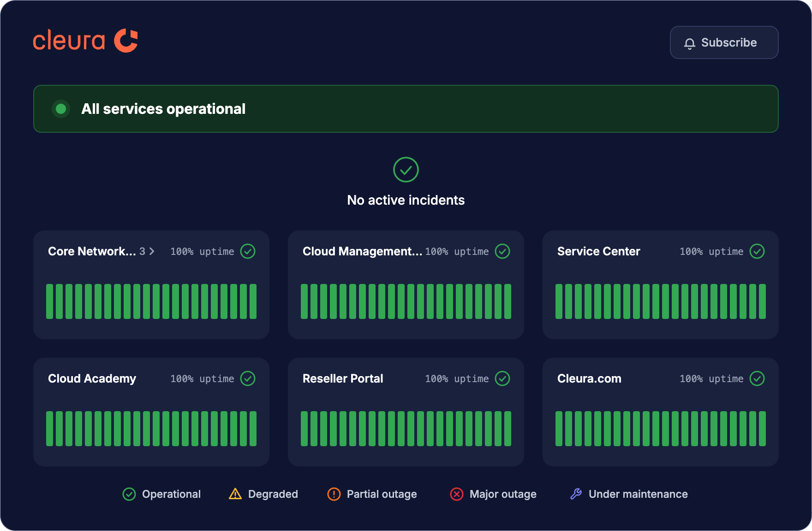Click Cloud Management operational check icon

(502, 251)
